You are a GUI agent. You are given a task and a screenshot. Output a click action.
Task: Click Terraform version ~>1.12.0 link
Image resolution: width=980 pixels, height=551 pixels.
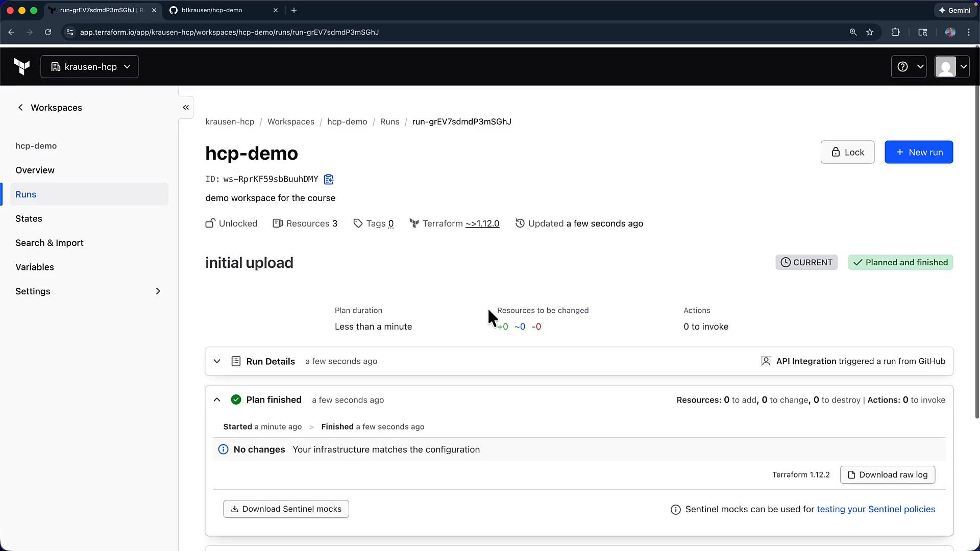click(482, 223)
